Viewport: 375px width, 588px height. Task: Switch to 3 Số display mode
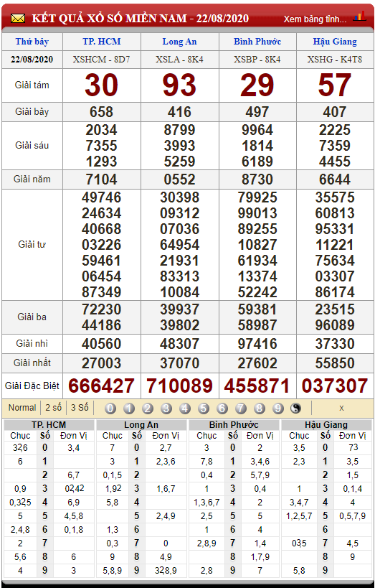coord(80,408)
